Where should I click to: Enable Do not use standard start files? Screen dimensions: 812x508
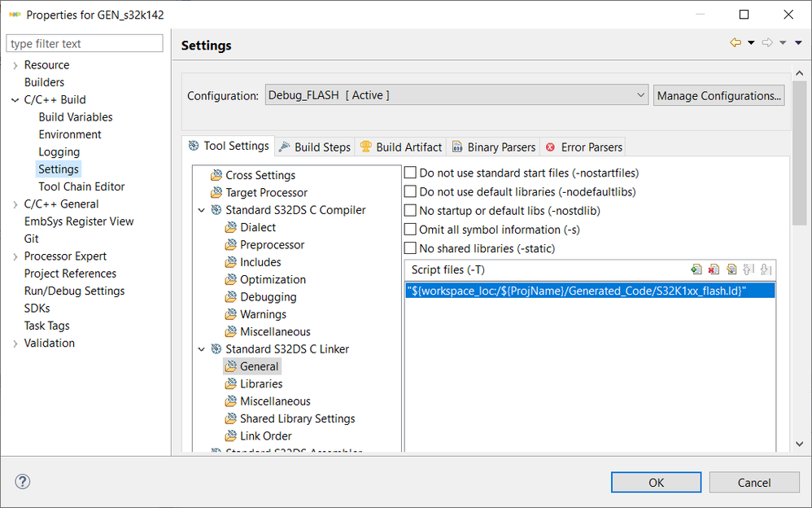411,173
